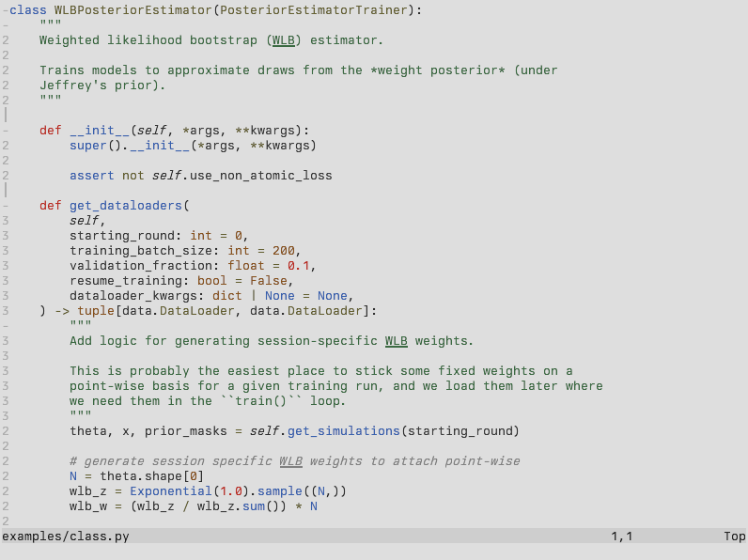Place cursor on wlb_w variable assignment
748x560 pixels.
[91, 506]
